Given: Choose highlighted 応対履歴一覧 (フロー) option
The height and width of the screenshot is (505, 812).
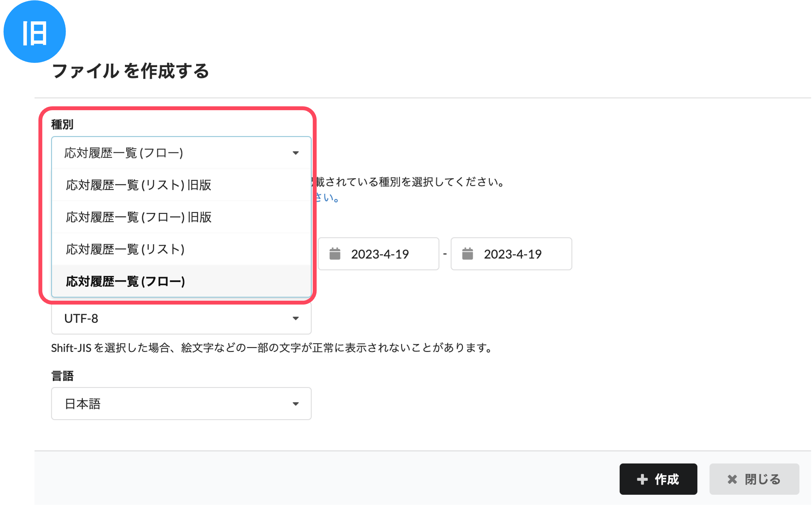Looking at the screenshot, I should (x=181, y=281).
